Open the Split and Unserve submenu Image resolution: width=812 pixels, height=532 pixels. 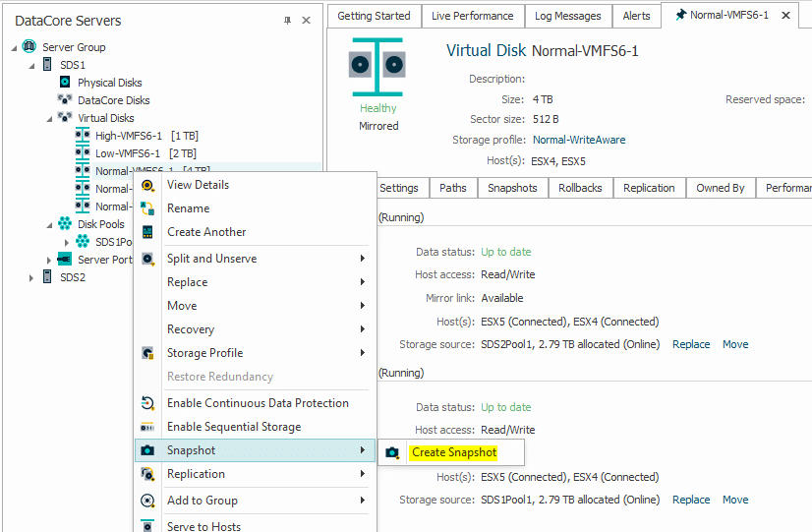point(255,259)
